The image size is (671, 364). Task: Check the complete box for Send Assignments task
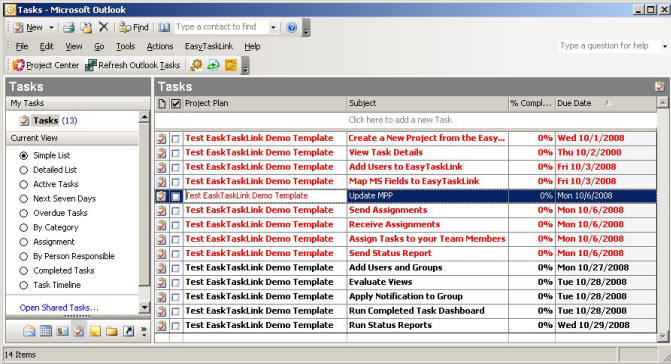[175, 210]
